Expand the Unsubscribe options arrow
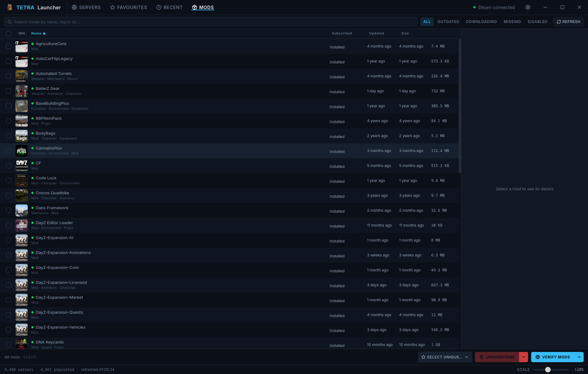Screen dimensions: 588x374 (524, 357)
